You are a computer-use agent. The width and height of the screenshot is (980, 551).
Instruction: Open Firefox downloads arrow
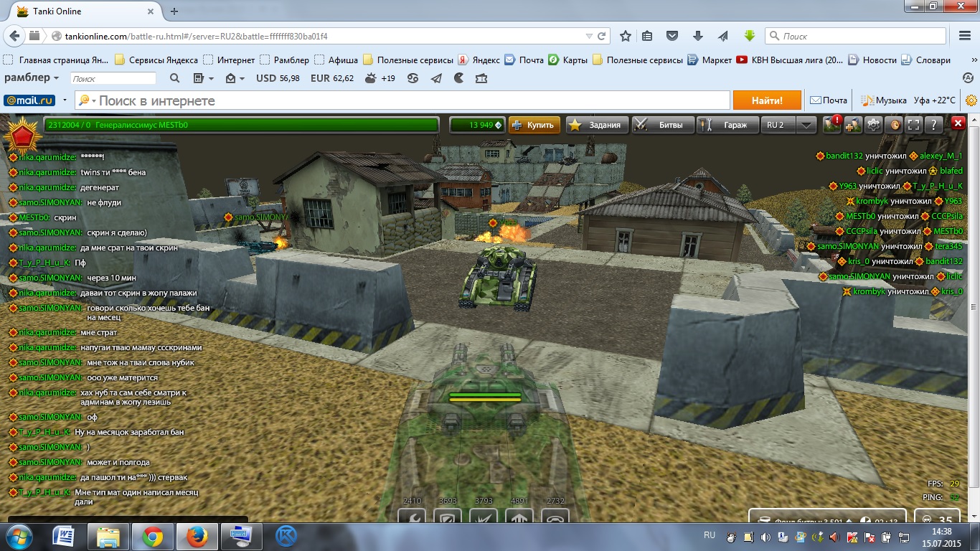(698, 36)
